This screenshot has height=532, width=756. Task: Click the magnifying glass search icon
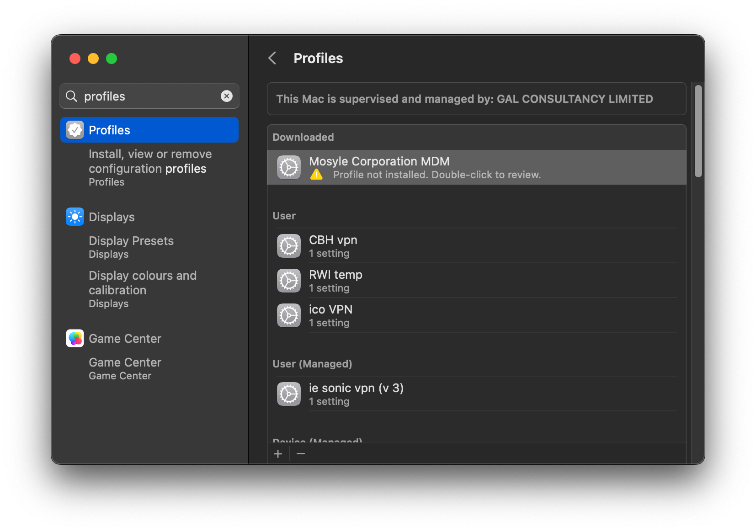pos(72,96)
